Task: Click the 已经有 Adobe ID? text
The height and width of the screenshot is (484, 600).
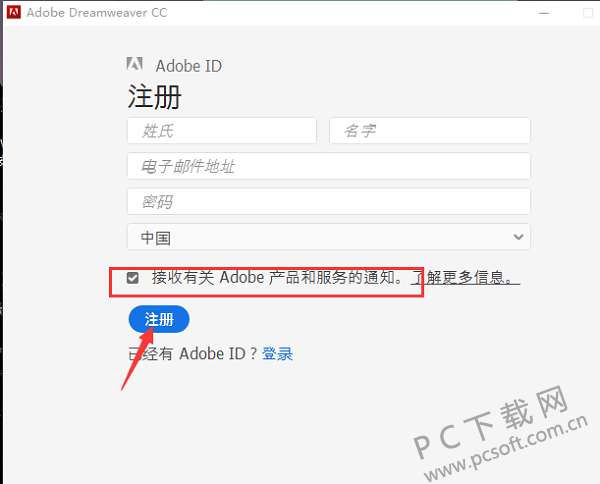Action: pos(192,354)
